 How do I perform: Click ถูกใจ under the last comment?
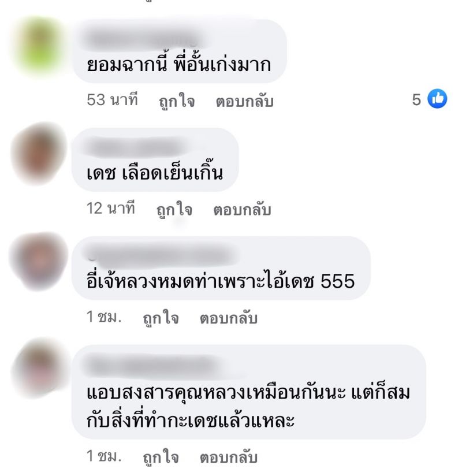(x=161, y=457)
